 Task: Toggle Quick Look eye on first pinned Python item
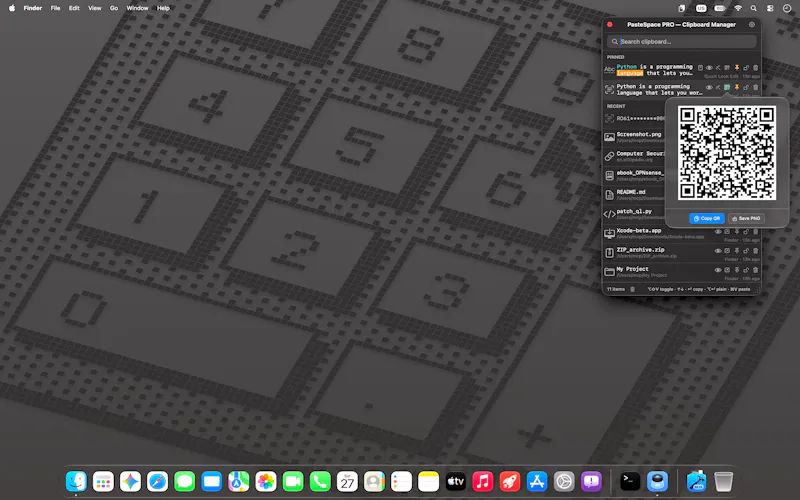pyautogui.click(x=709, y=67)
